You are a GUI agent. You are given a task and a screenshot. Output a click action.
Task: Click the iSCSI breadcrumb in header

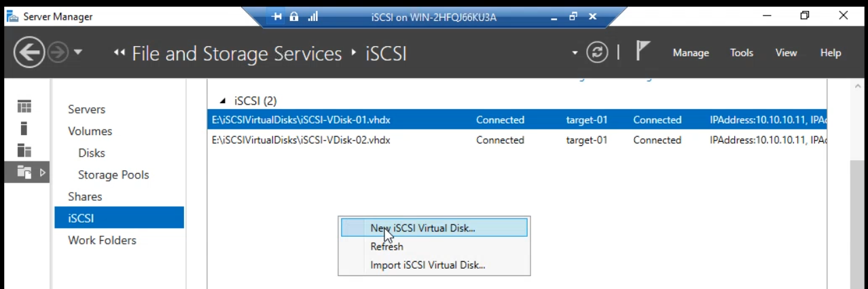point(386,53)
